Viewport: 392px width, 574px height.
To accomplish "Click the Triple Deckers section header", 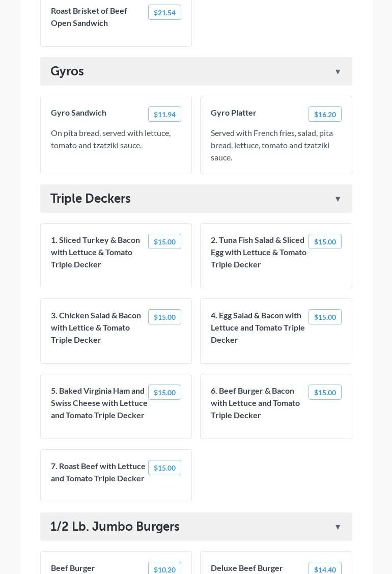I will pos(91,199).
